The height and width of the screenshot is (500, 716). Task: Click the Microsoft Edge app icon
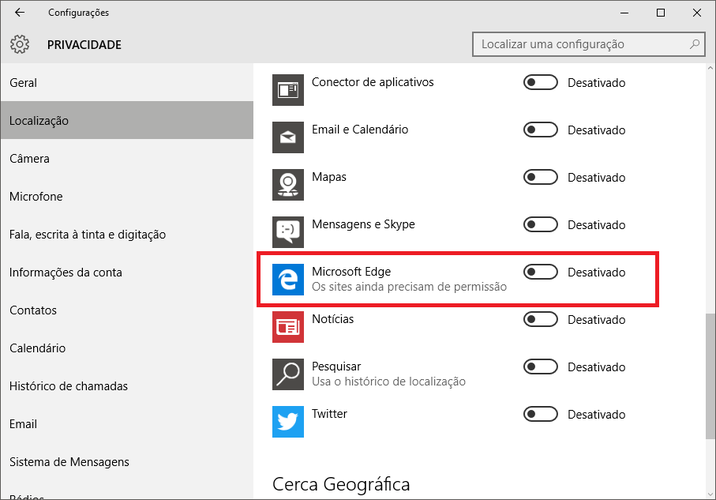tap(288, 279)
